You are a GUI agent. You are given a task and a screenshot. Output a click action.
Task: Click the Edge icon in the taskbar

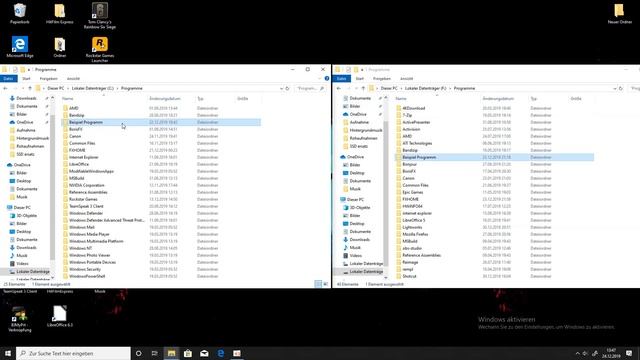(221, 353)
